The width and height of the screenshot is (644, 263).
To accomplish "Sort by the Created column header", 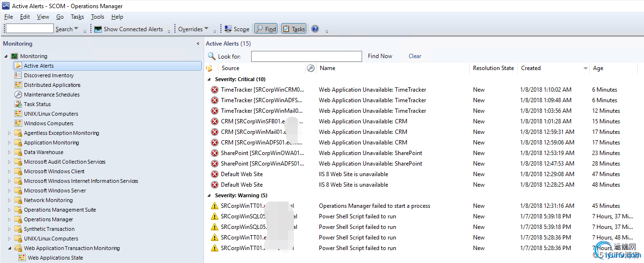I will point(554,68).
